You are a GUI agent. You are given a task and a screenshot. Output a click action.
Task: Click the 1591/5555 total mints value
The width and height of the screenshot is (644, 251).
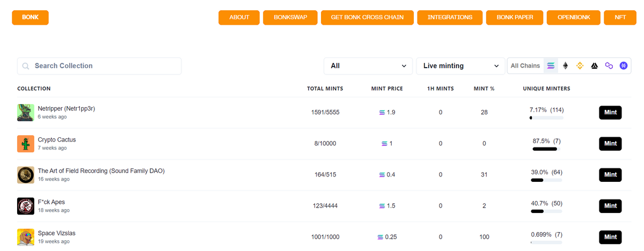[x=325, y=113]
